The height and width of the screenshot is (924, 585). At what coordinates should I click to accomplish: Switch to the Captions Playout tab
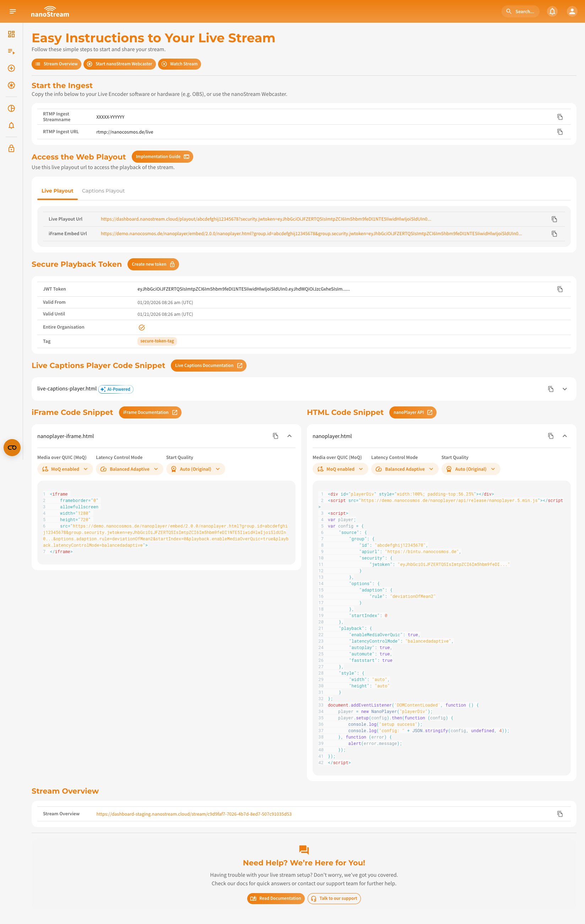103,191
